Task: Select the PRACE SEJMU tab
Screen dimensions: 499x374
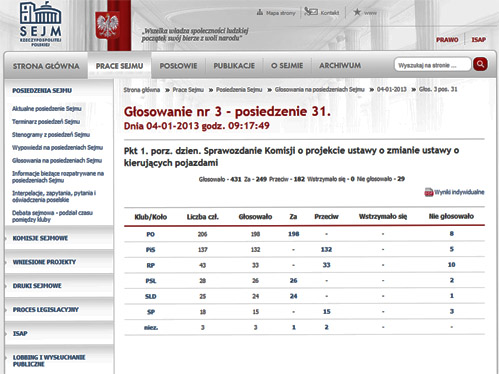Action: click(x=119, y=66)
